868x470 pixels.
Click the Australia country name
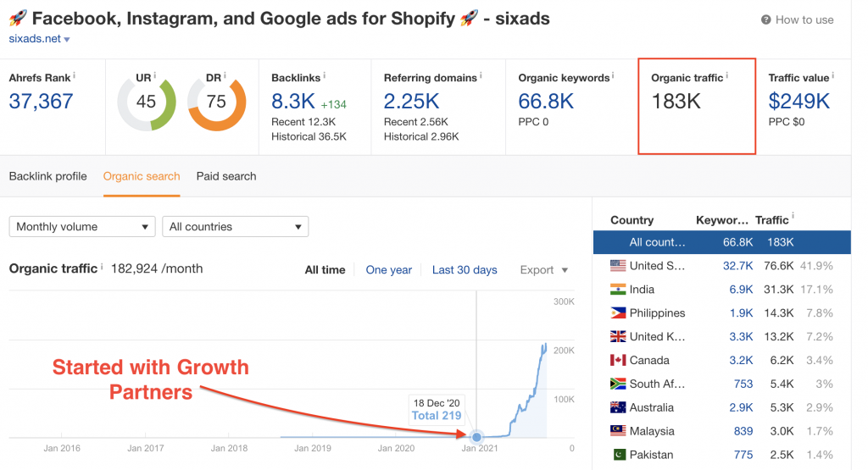point(652,407)
